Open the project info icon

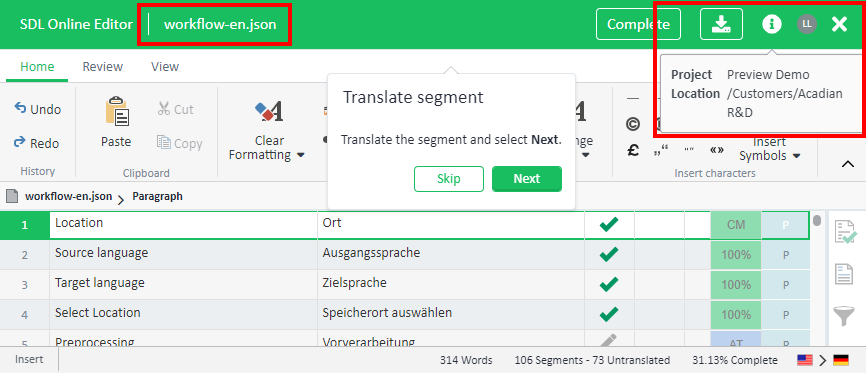tap(772, 24)
